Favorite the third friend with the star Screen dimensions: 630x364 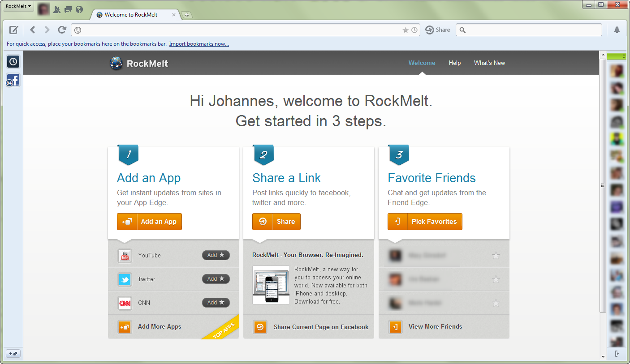496,303
